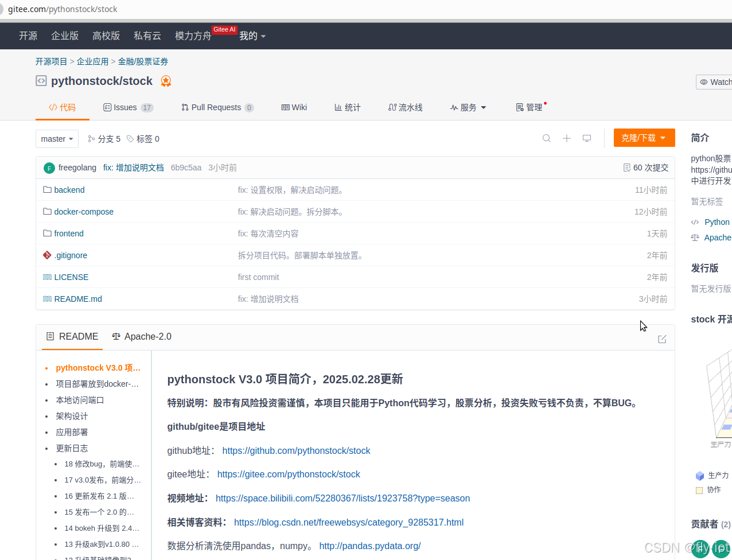
Task: Open the .gitignore file
Action: pyautogui.click(x=71, y=255)
